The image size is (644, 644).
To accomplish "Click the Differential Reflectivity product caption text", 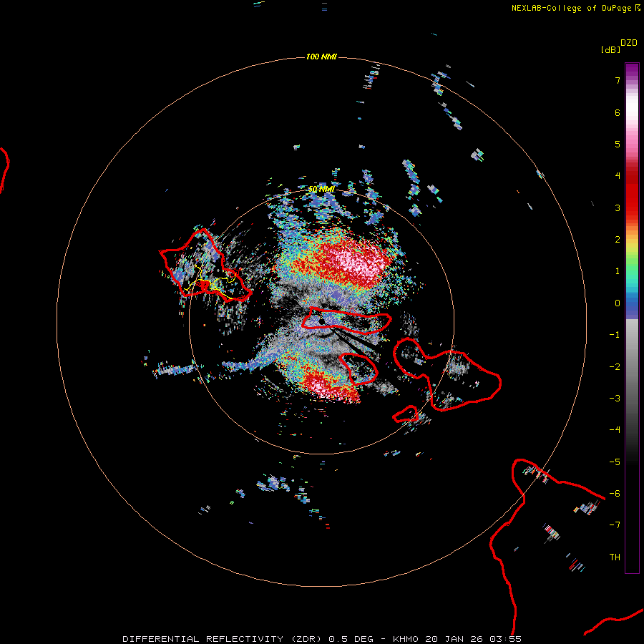I will [321, 639].
